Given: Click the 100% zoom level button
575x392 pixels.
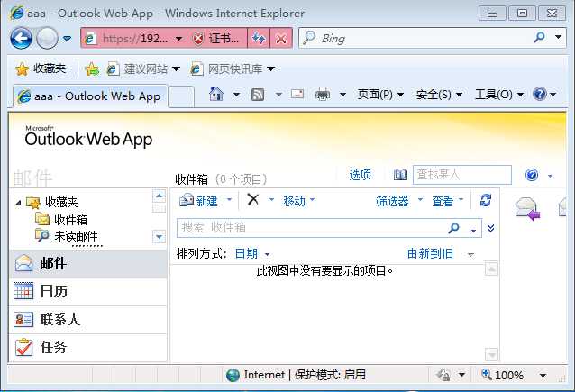Looking at the screenshot, I should click(502, 375).
